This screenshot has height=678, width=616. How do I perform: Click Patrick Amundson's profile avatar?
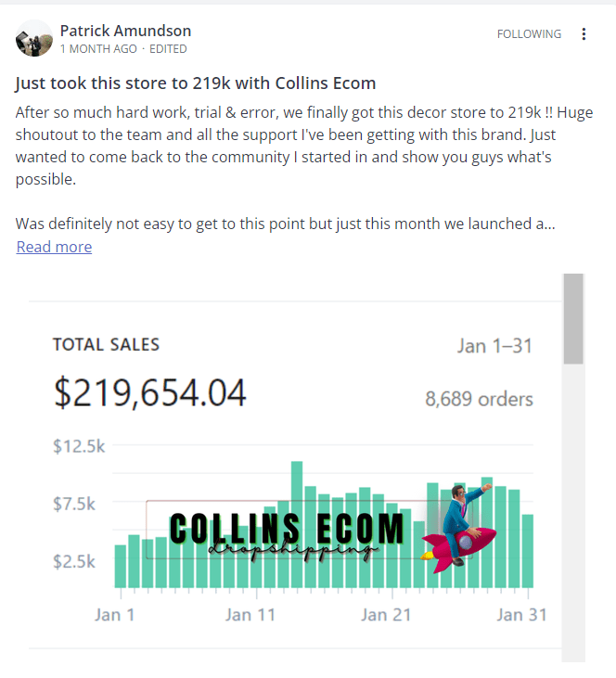click(34, 38)
